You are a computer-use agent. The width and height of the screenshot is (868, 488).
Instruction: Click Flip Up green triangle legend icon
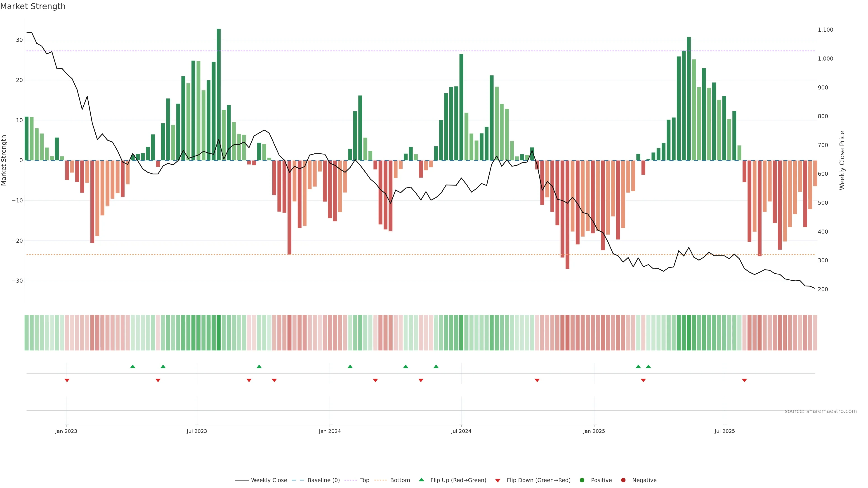click(x=421, y=480)
